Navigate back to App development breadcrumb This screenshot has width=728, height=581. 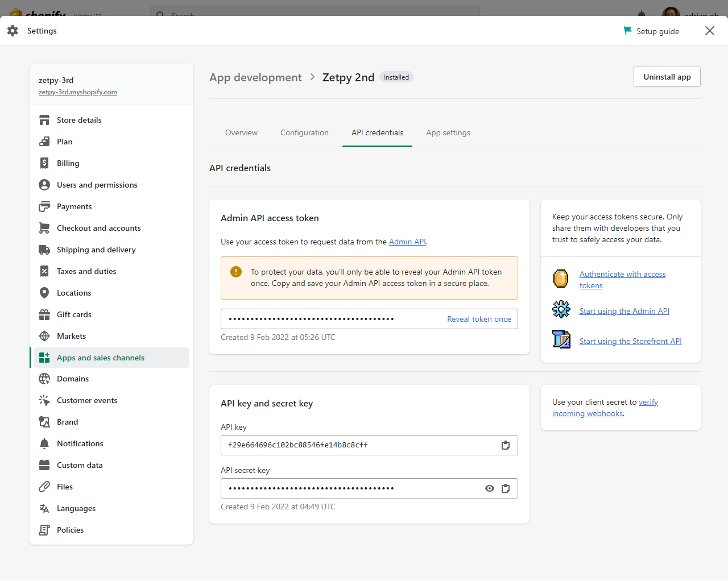coord(255,77)
